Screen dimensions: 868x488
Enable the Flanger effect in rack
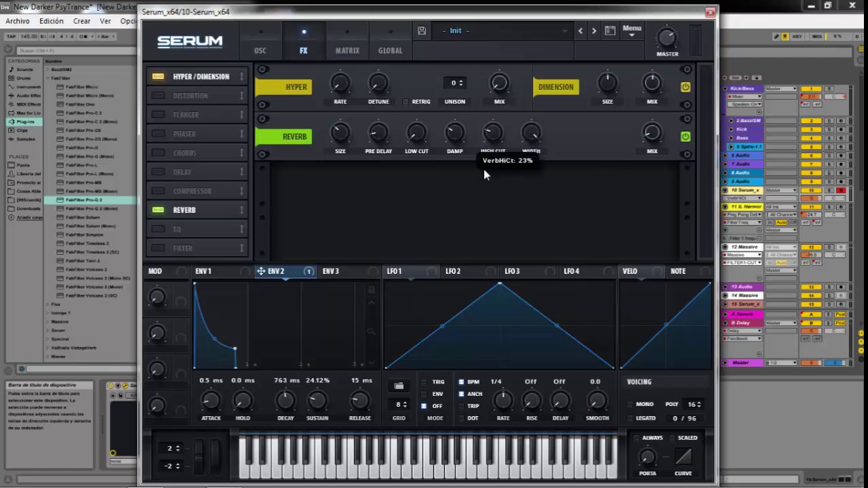pos(158,115)
